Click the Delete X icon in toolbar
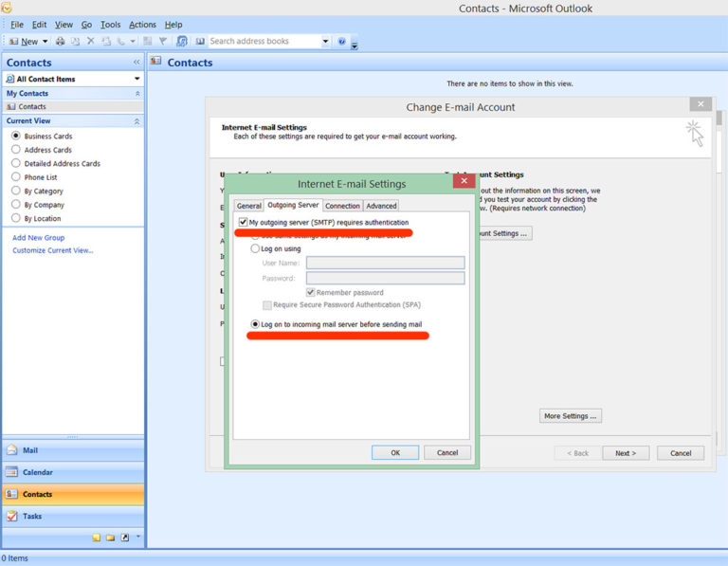The width and height of the screenshot is (728, 566). tap(91, 42)
